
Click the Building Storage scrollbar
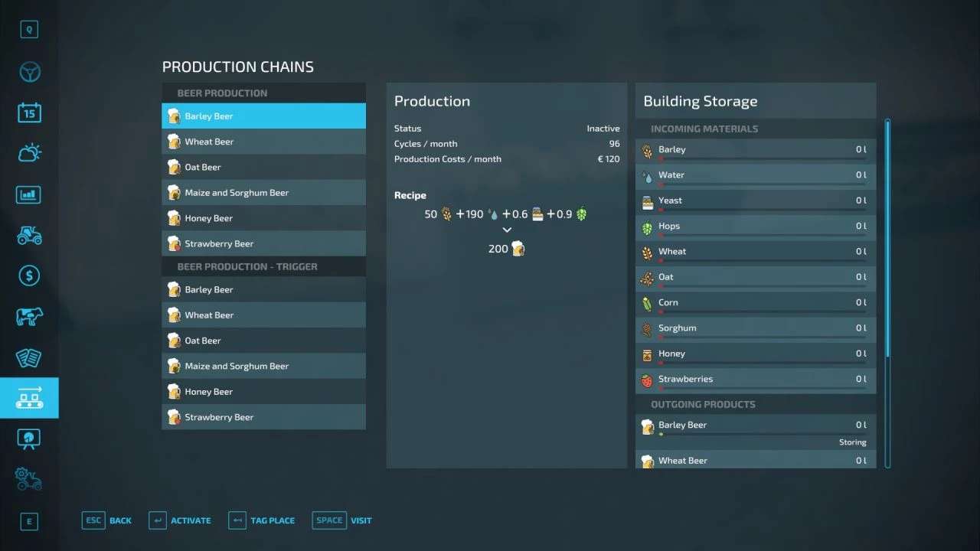click(887, 237)
